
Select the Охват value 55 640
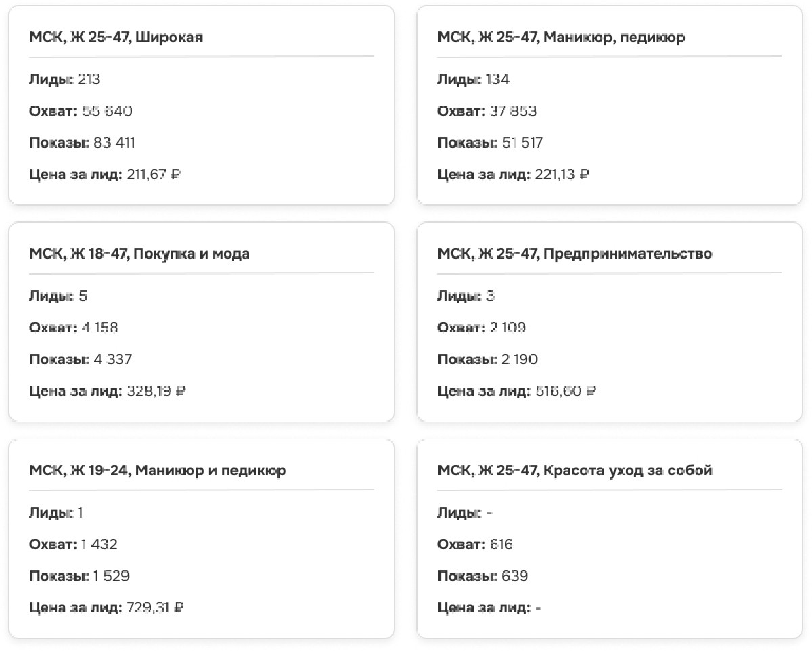107,111
